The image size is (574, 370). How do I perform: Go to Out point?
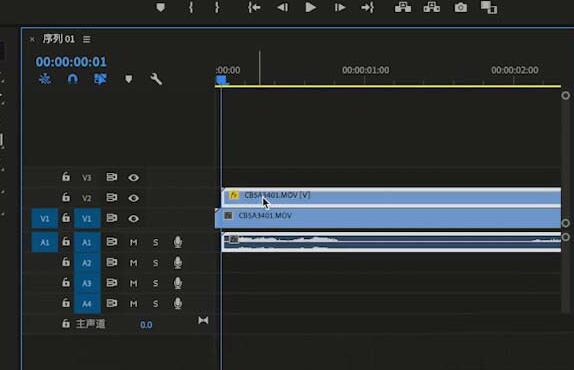(x=368, y=7)
